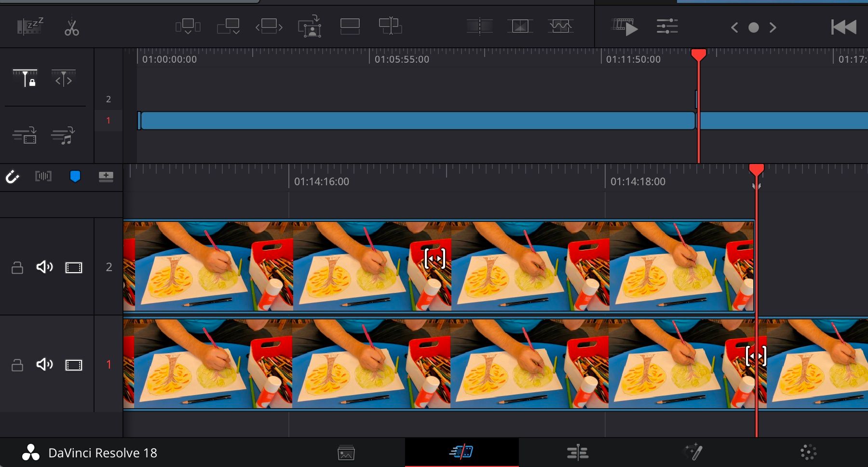Switch to the Media page
This screenshot has width=868, height=467.
[346, 453]
